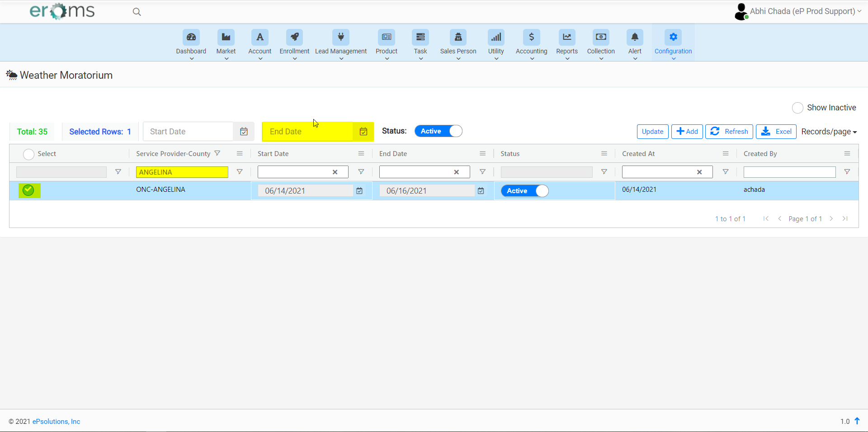Click the Update button

[652, 132]
